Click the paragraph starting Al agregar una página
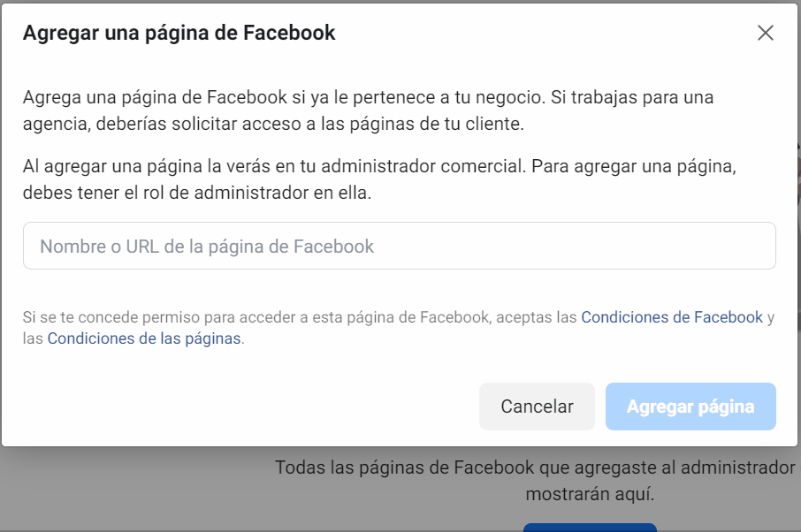 click(379, 179)
